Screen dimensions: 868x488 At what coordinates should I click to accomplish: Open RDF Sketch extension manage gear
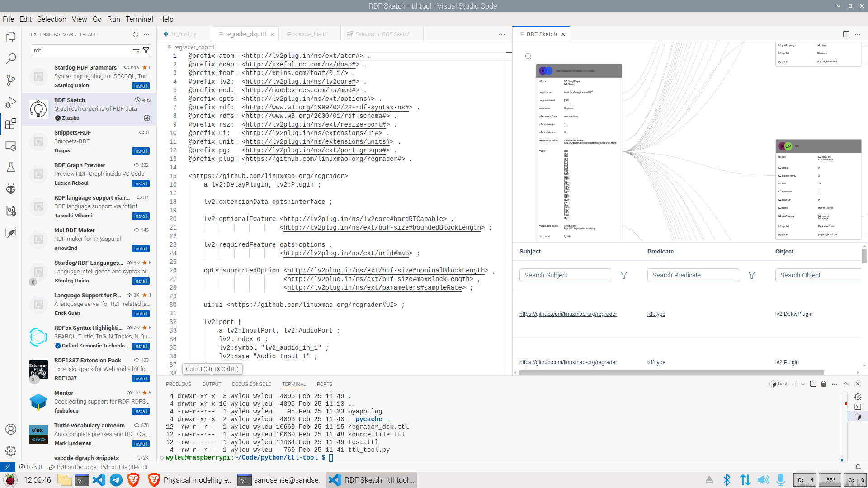point(147,118)
